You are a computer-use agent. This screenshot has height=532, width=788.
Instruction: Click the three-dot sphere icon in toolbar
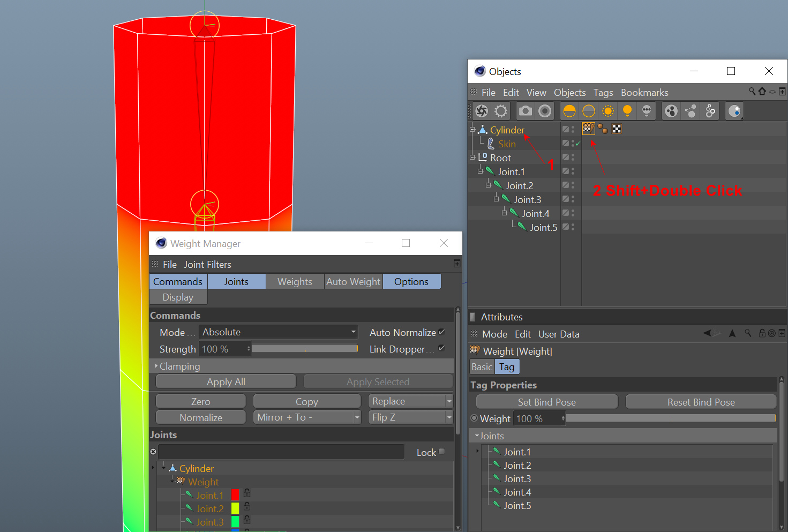tap(671, 111)
